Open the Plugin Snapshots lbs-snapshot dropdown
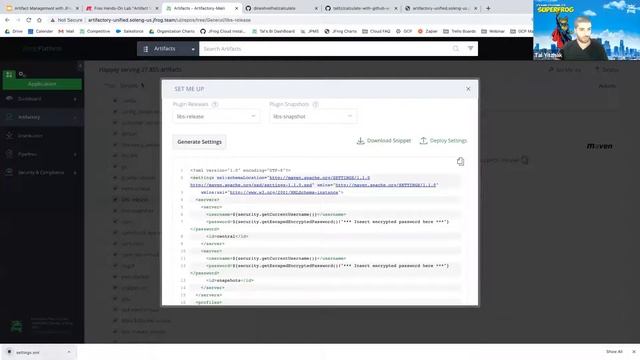 pyautogui.click(x=313, y=116)
